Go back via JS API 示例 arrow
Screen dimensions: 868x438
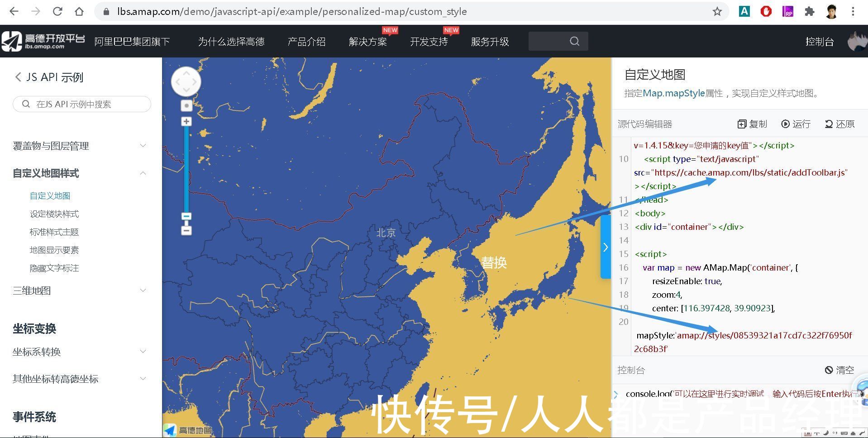click(x=18, y=77)
